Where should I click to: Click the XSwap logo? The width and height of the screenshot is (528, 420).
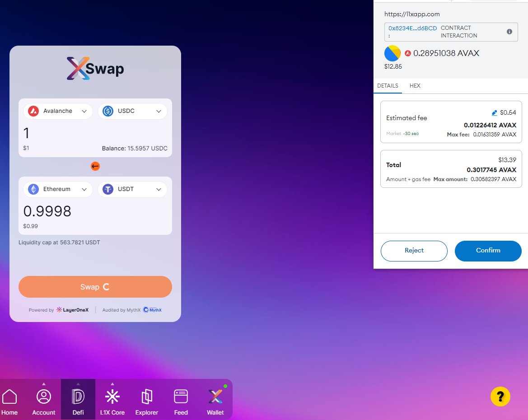(x=95, y=68)
